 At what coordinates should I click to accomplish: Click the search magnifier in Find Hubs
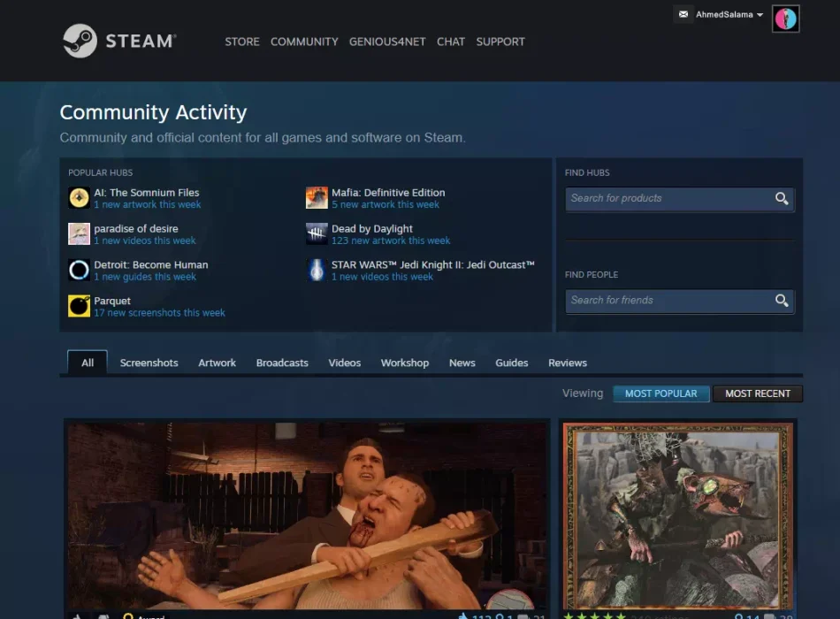782,198
